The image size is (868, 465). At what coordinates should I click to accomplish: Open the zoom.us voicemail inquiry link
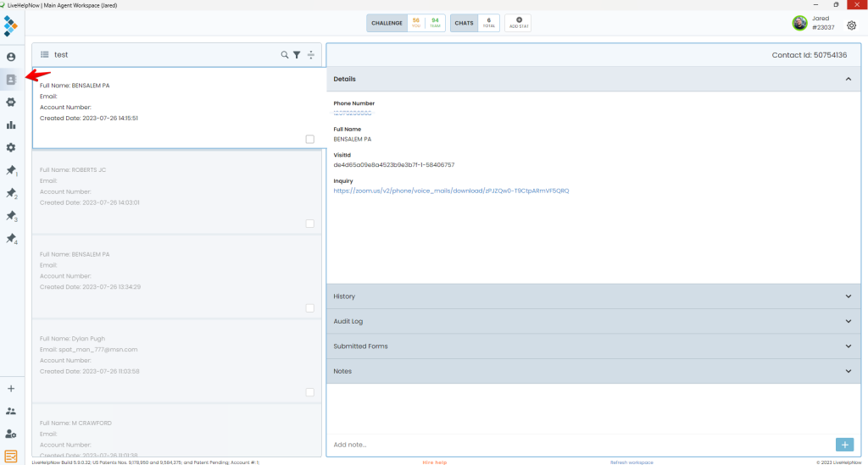(451, 191)
